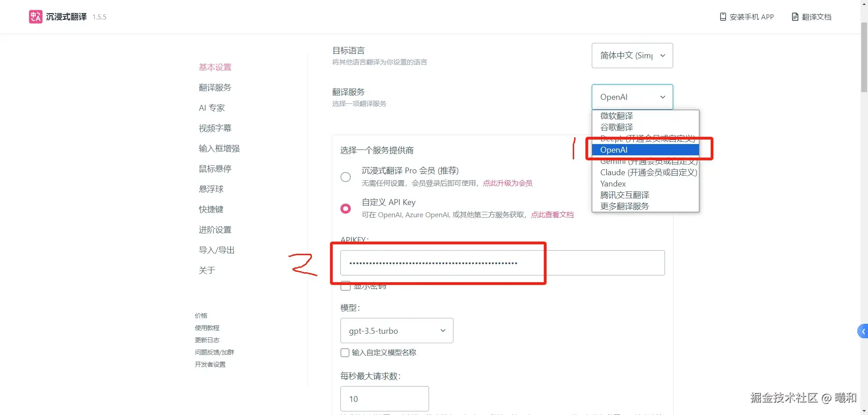This screenshot has height=415, width=868.
Task: Open the 鼠标悬停 settings section
Action: 215,168
